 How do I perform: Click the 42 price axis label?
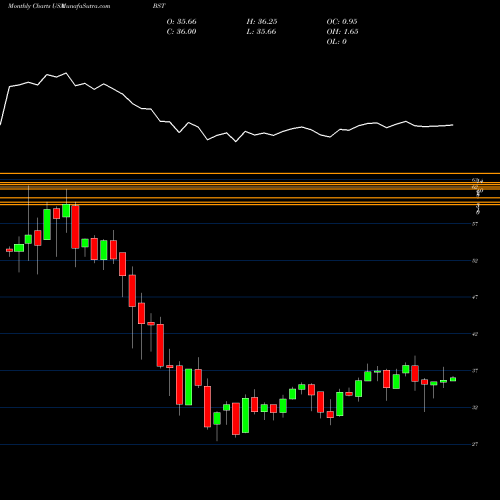coord(475,334)
